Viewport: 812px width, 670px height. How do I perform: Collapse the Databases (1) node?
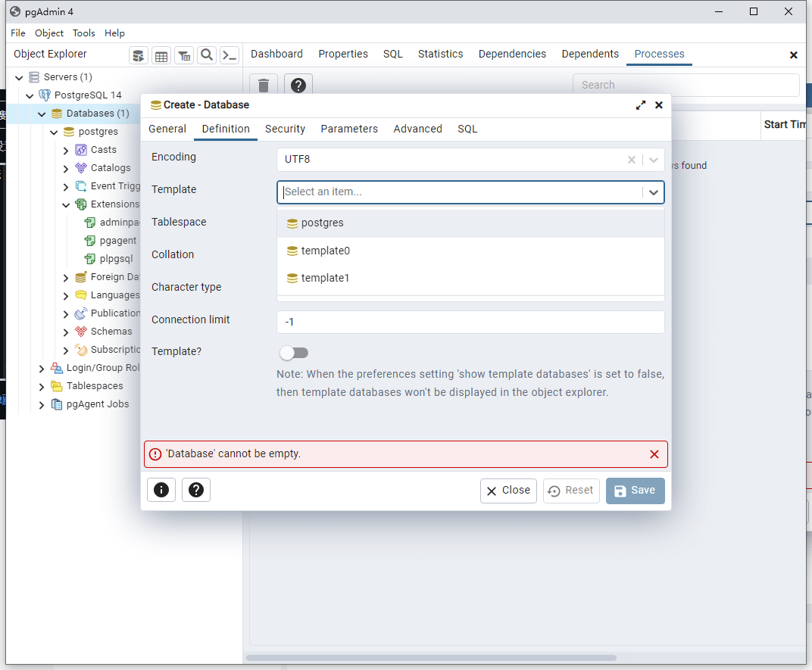point(42,114)
